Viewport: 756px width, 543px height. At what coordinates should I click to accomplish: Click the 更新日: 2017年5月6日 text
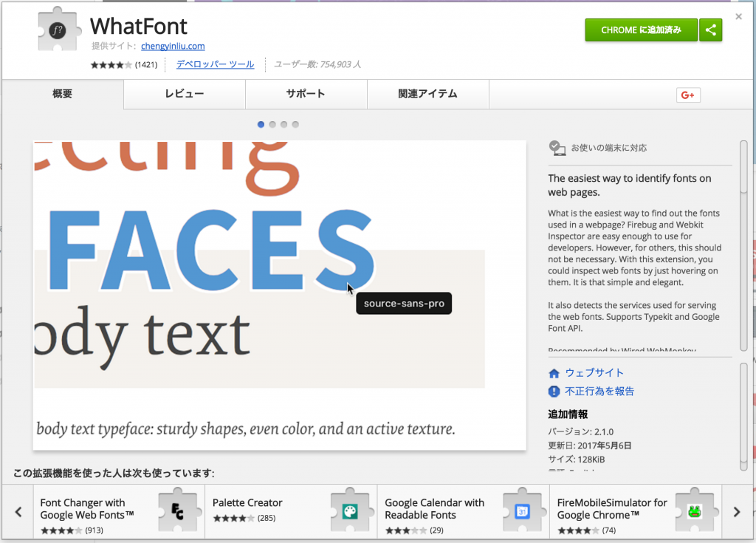(590, 445)
